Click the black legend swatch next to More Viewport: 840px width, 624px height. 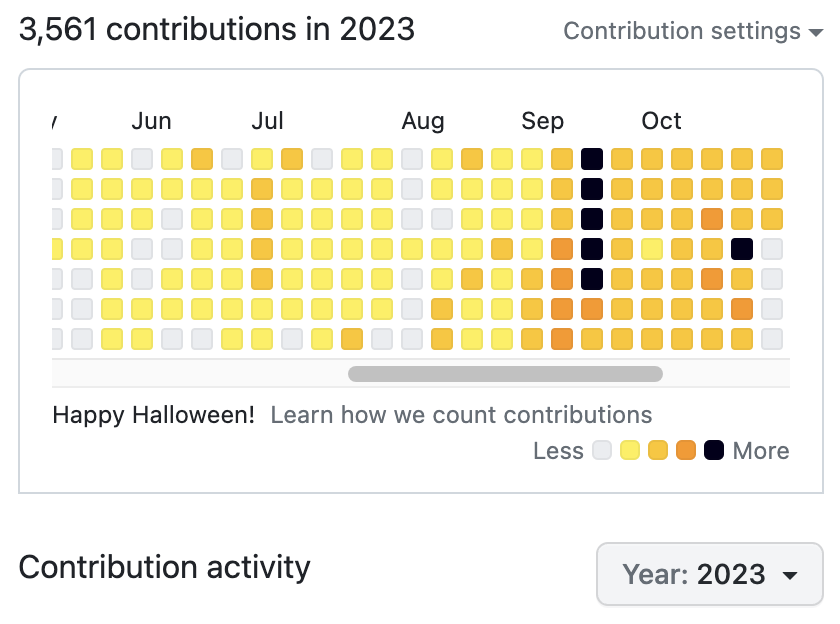714,450
